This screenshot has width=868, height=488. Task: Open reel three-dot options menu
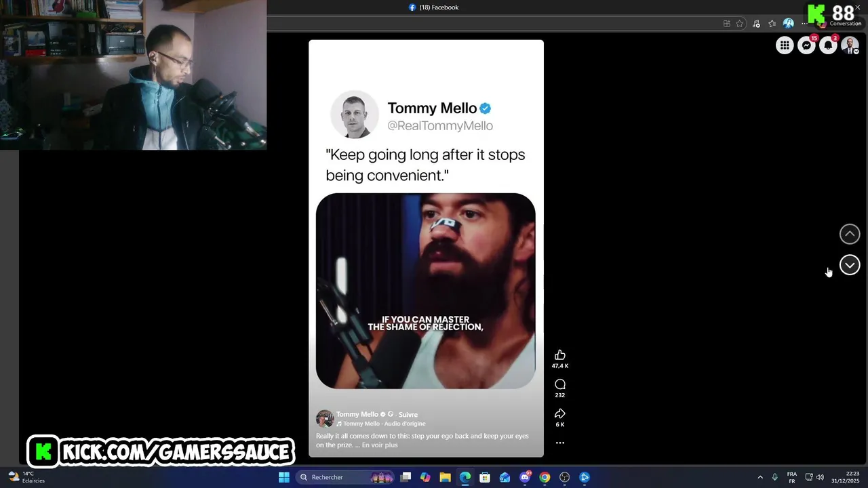(x=560, y=443)
